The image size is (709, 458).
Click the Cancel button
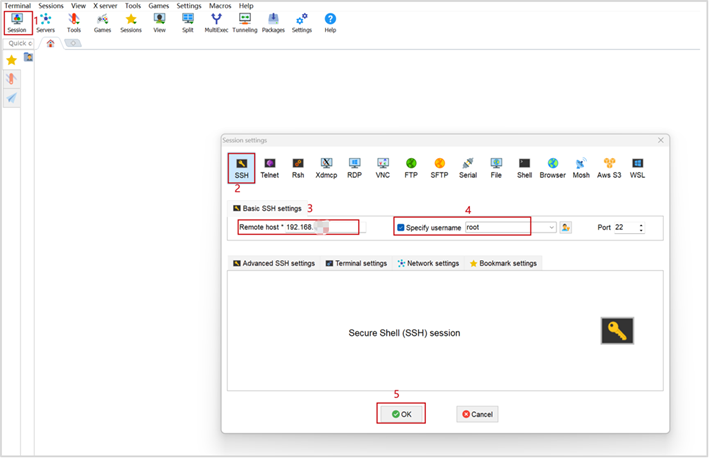[x=477, y=414]
